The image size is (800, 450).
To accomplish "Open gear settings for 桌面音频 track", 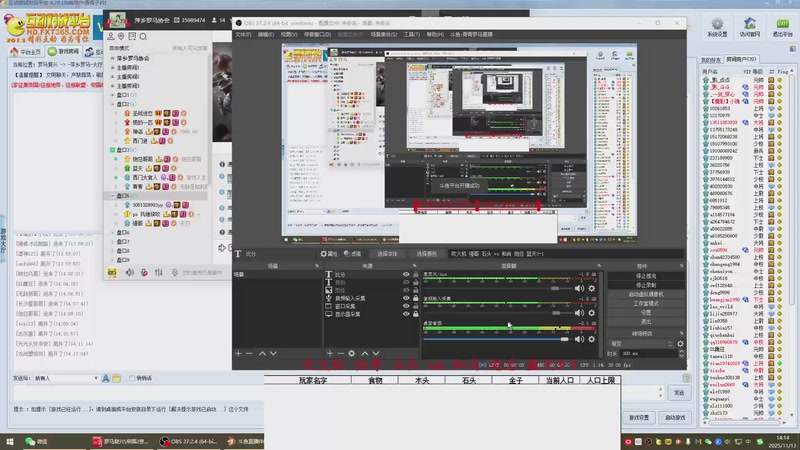I will 592,339.
